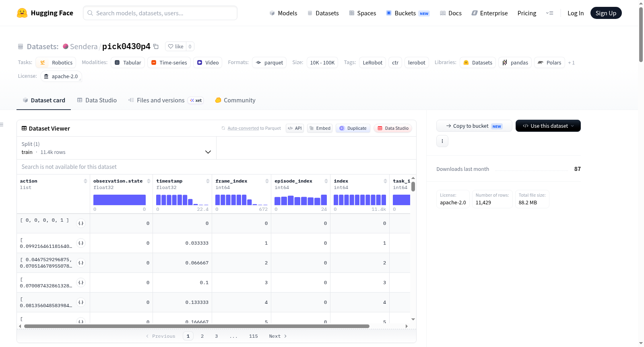Viewport: 644px width, 347px height.
Task: Go to Datasets in top navigation
Action: (323, 13)
